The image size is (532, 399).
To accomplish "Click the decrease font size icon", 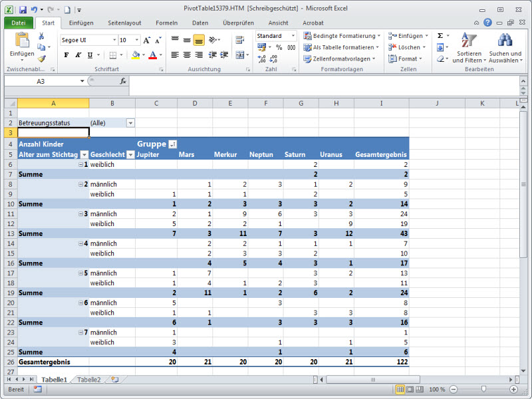I will (x=158, y=40).
